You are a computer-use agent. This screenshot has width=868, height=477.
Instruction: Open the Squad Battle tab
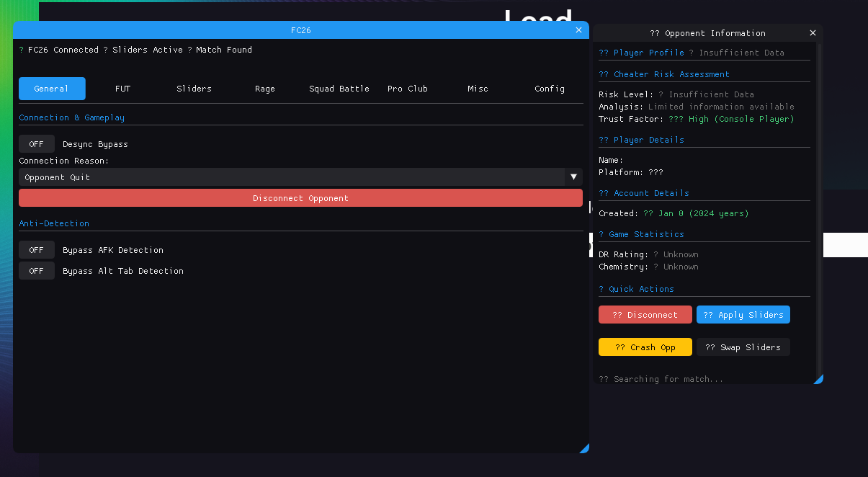(x=339, y=89)
